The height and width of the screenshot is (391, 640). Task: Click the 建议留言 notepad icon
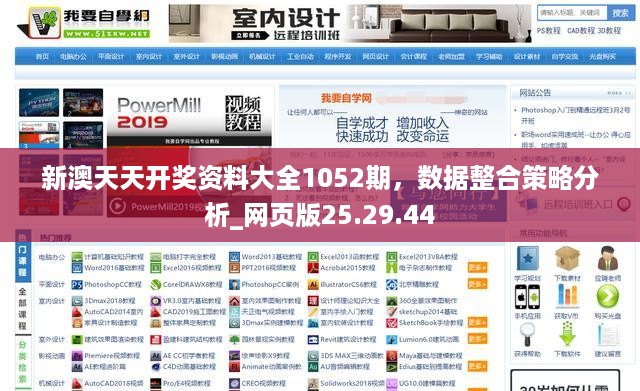pos(607,335)
